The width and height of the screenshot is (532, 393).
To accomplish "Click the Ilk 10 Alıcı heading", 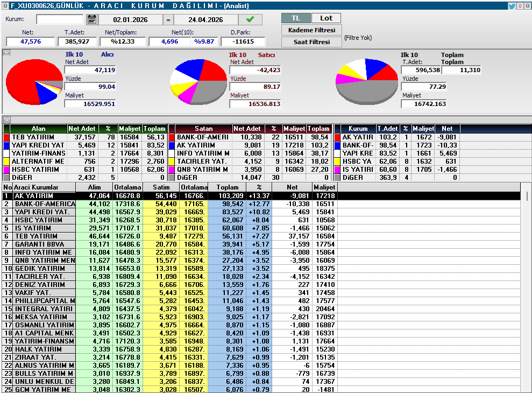I will point(90,54).
